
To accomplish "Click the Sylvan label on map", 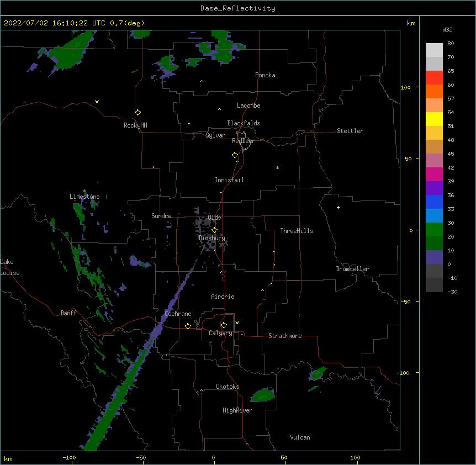I will pyautogui.click(x=215, y=135).
